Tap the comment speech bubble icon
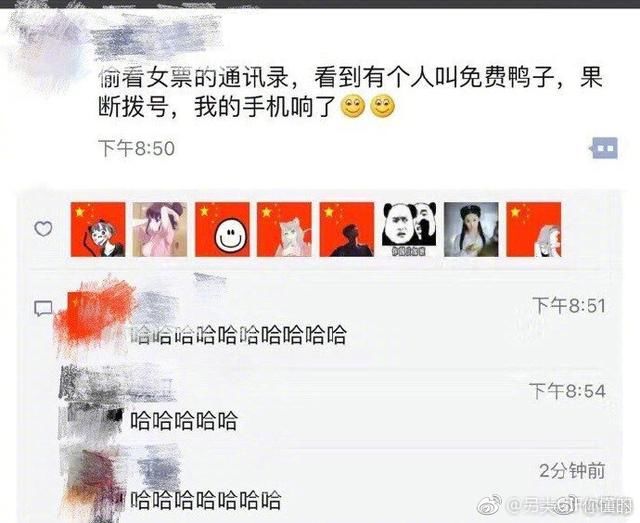The width and height of the screenshot is (640, 523). coord(43,309)
